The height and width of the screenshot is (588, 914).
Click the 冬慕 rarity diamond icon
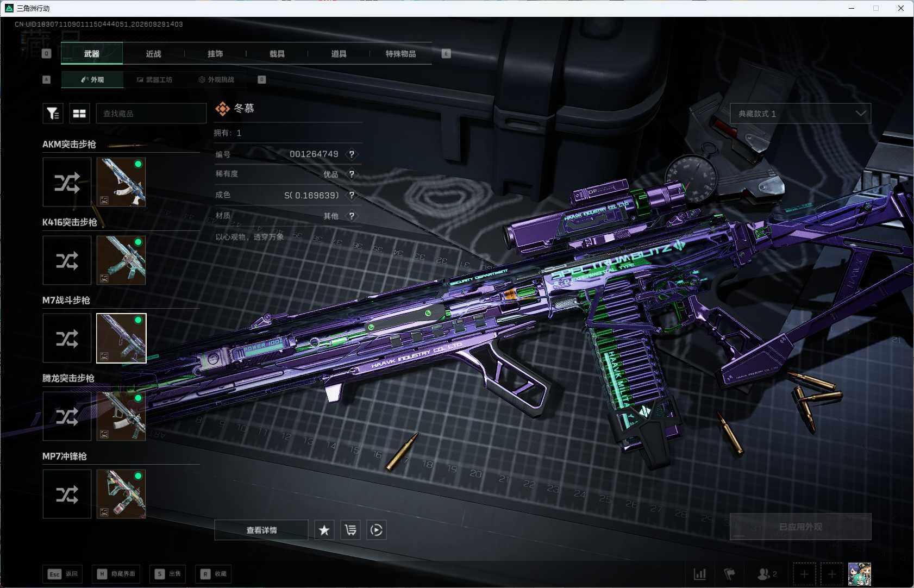point(222,109)
